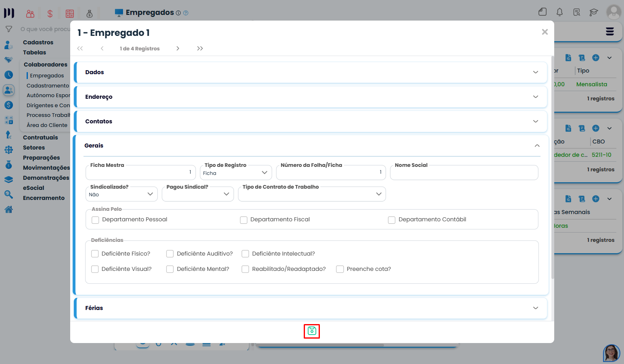Open Tipo de Registro dropdown
Screen dimensions: 624x364
tap(236, 173)
